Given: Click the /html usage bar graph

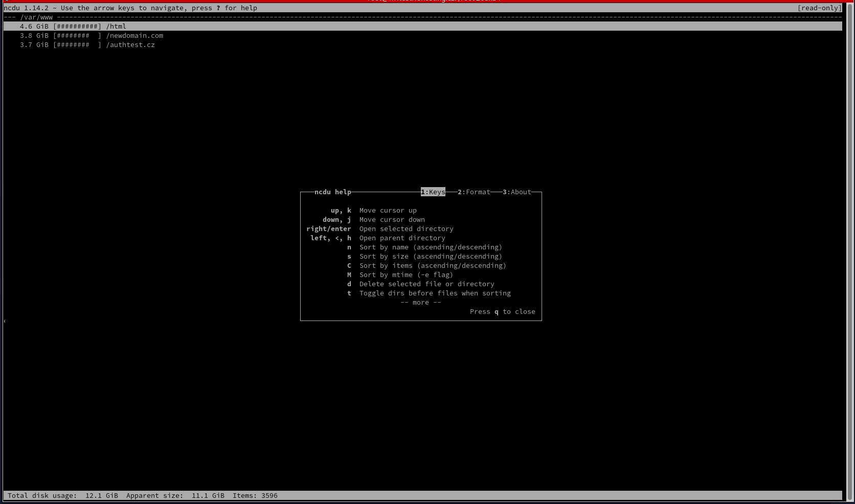Looking at the screenshot, I should [77, 26].
